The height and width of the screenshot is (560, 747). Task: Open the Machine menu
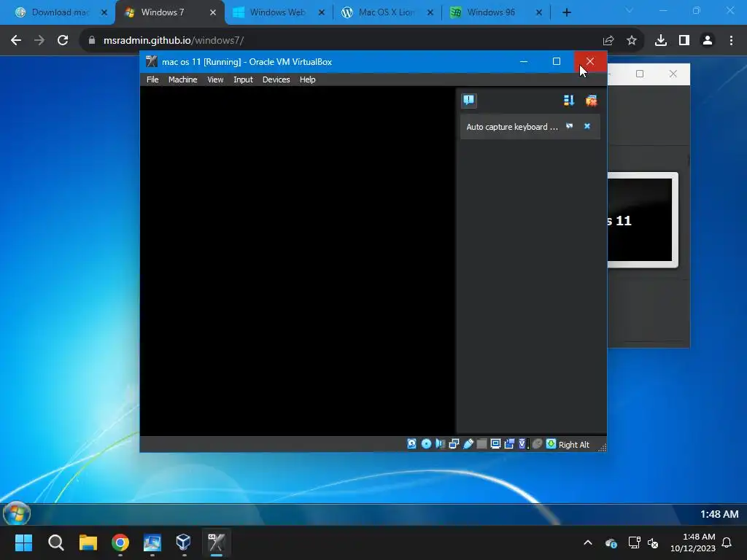tap(182, 79)
